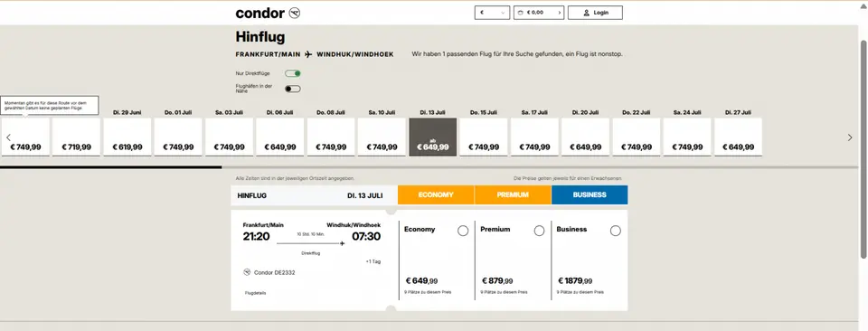The height and width of the screenshot is (331, 868).
Task: Show earlier dates with the left carousel arrow
Action: point(8,137)
